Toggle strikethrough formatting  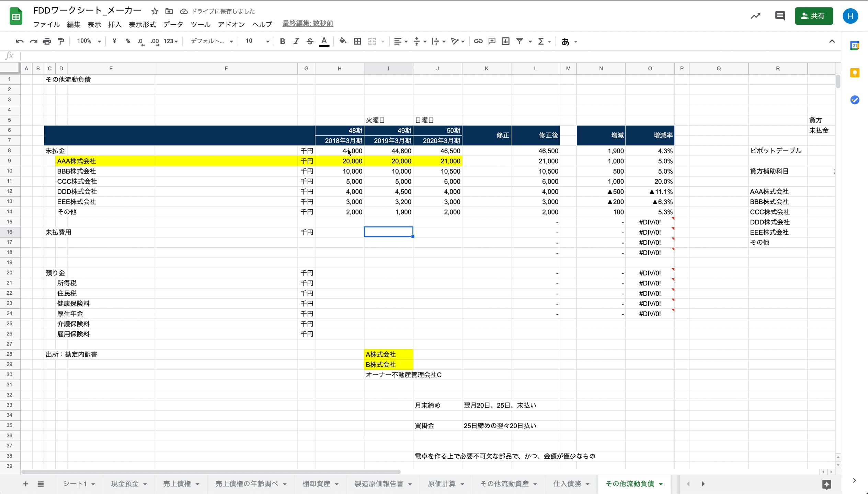(310, 41)
